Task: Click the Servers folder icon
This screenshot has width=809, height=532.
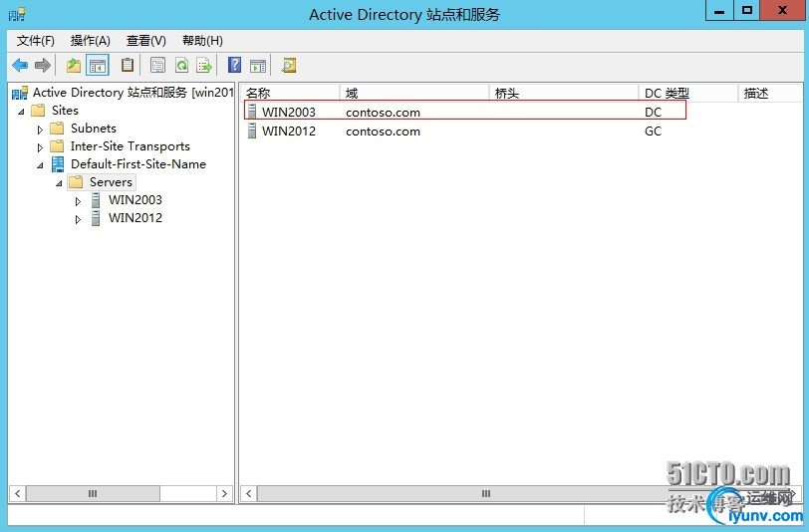Action: tap(76, 182)
